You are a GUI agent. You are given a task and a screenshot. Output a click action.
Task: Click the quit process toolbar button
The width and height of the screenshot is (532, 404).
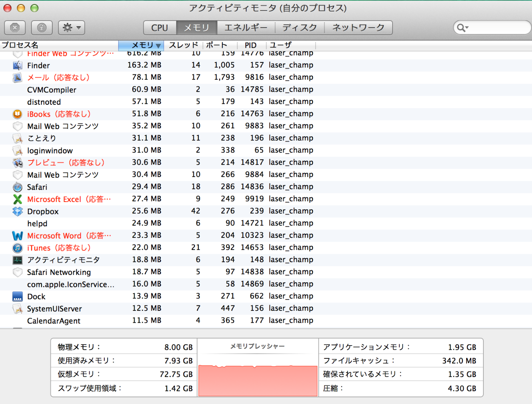tap(15, 28)
